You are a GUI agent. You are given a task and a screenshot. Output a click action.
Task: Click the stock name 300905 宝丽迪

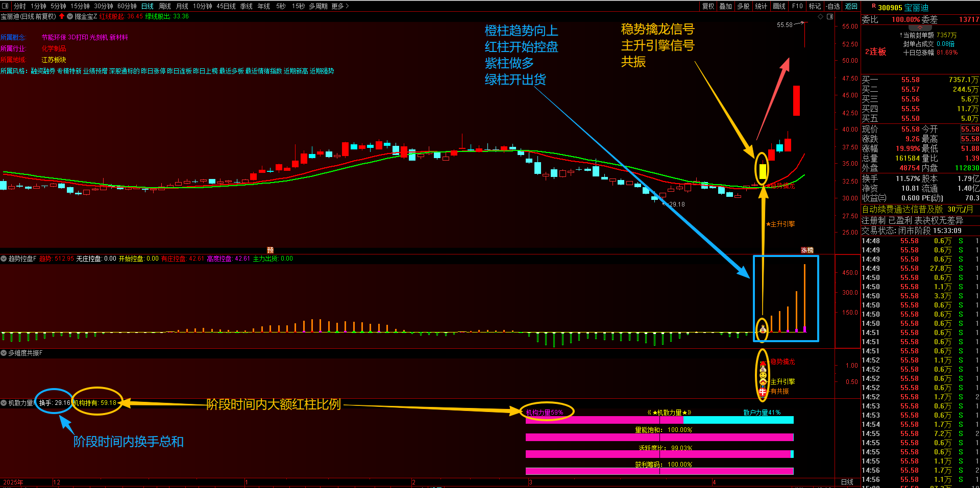(x=903, y=8)
